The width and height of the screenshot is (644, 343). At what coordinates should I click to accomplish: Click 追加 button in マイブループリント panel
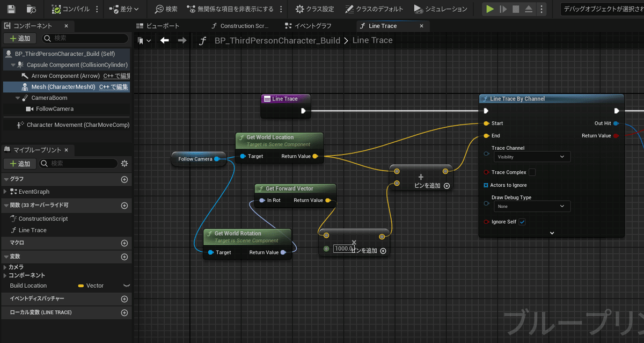[x=20, y=163]
